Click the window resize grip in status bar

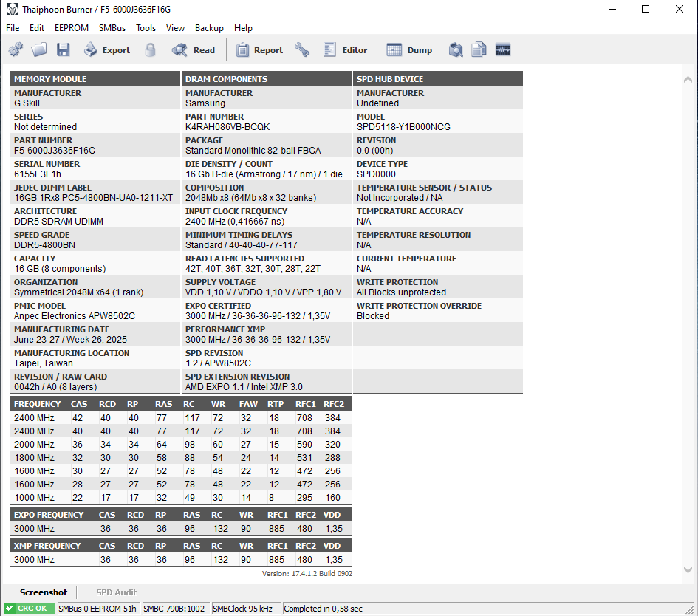(x=691, y=609)
